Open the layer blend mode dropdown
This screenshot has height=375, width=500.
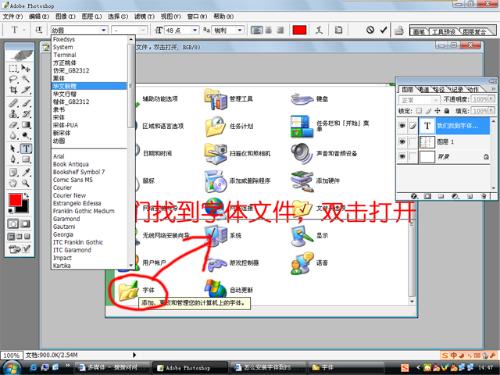coord(419,100)
